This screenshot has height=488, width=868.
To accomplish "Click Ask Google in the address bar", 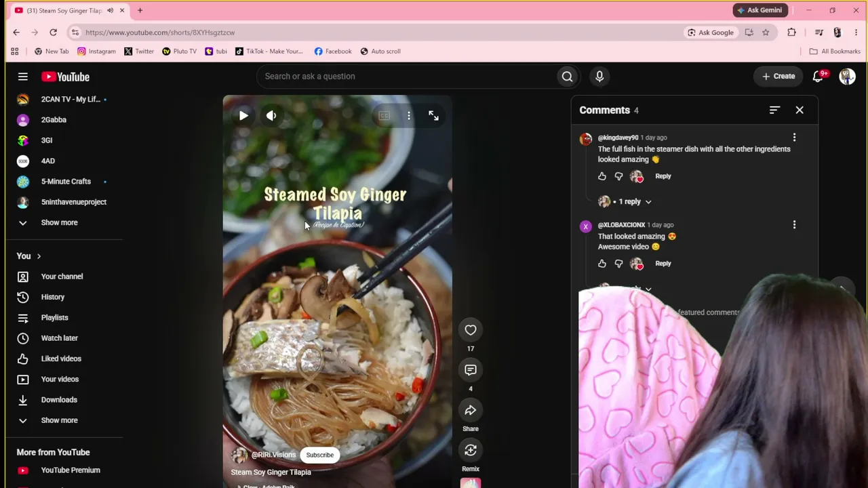I will click(x=711, y=33).
